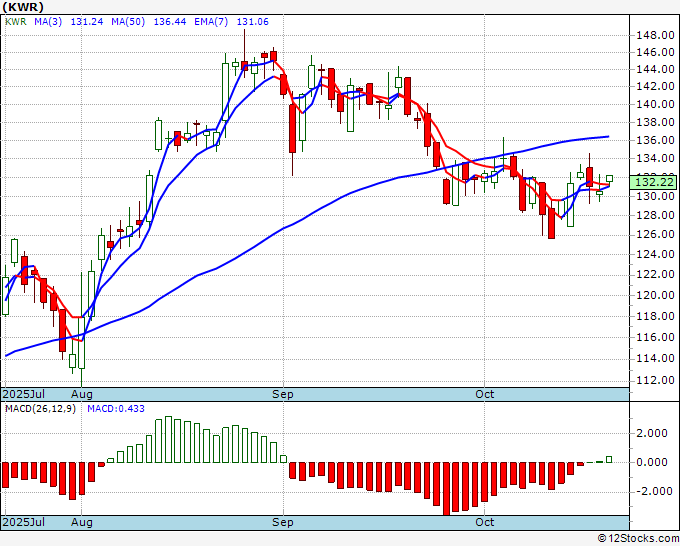Click the 116.00 price axis label
Image resolution: width=680 pixels, height=546 pixels.
point(655,337)
